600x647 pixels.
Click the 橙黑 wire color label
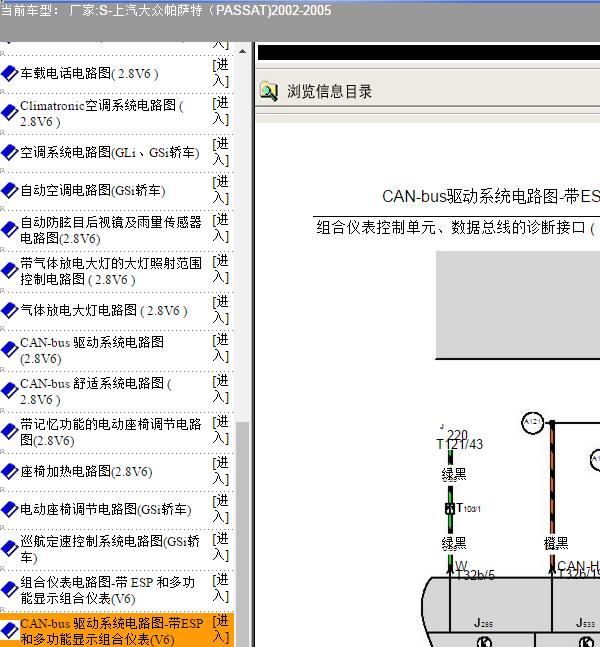[556, 543]
